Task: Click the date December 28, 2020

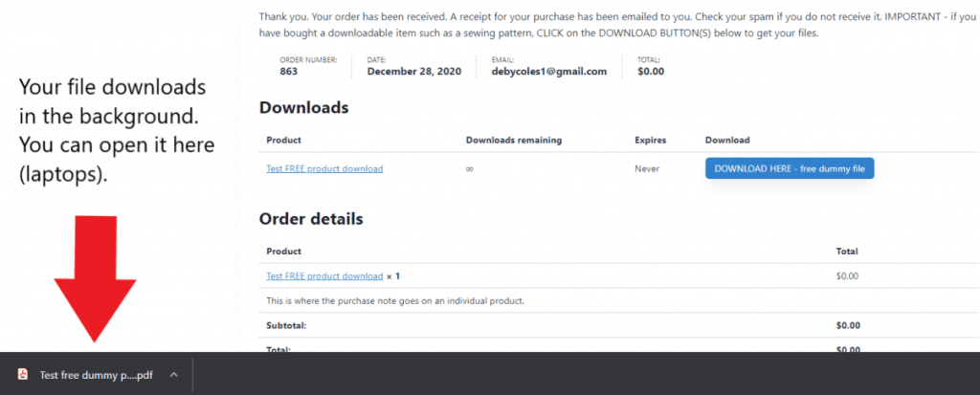Action: coord(413,71)
